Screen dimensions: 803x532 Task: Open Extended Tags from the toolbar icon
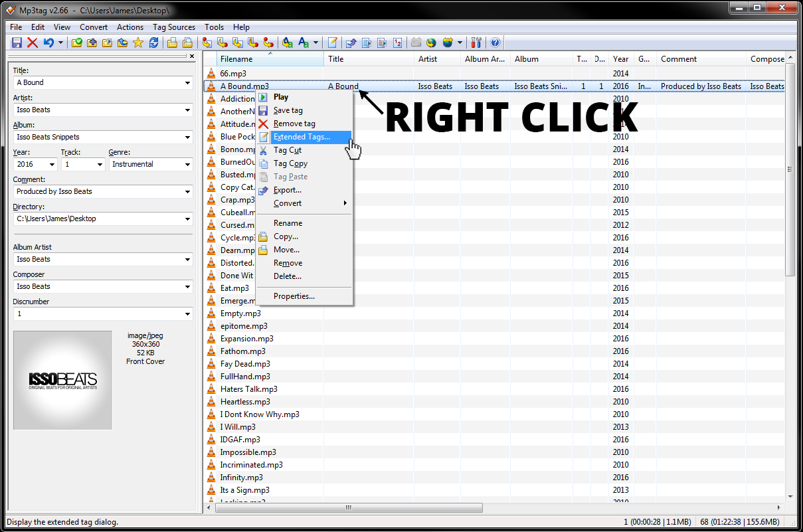point(332,43)
